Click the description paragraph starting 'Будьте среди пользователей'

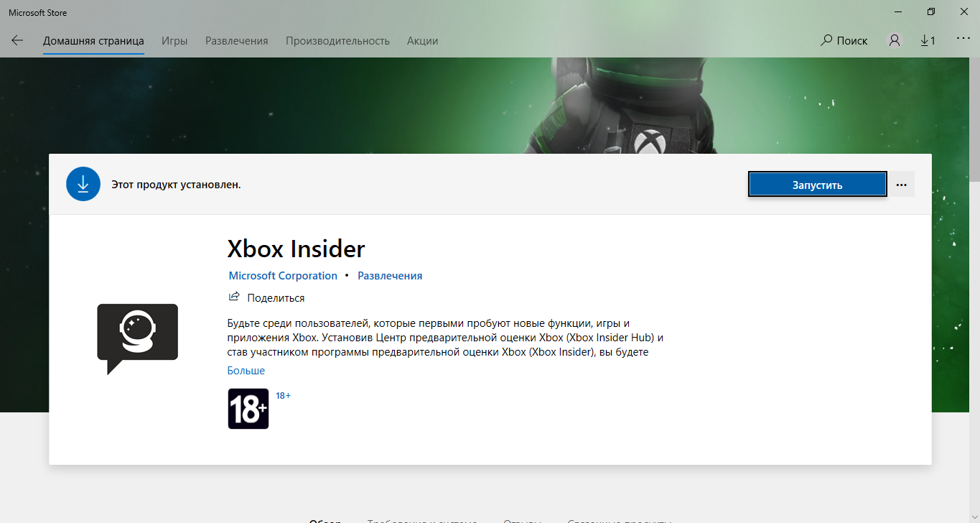point(445,338)
